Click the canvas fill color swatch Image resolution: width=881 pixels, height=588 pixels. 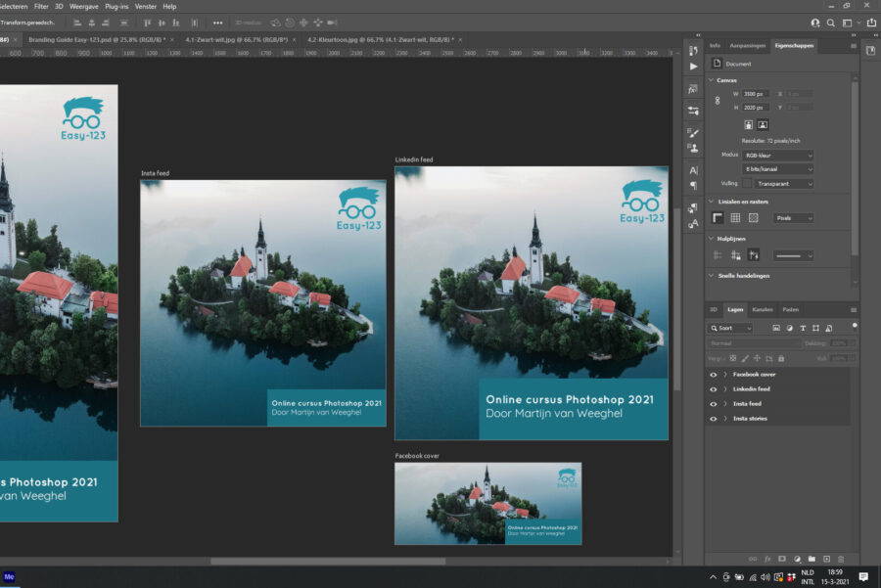[x=747, y=184]
